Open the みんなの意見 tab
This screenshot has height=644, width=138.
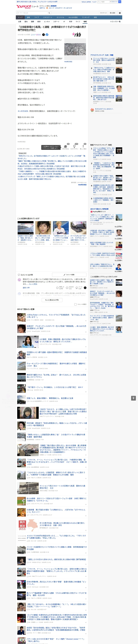pos(73,17)
